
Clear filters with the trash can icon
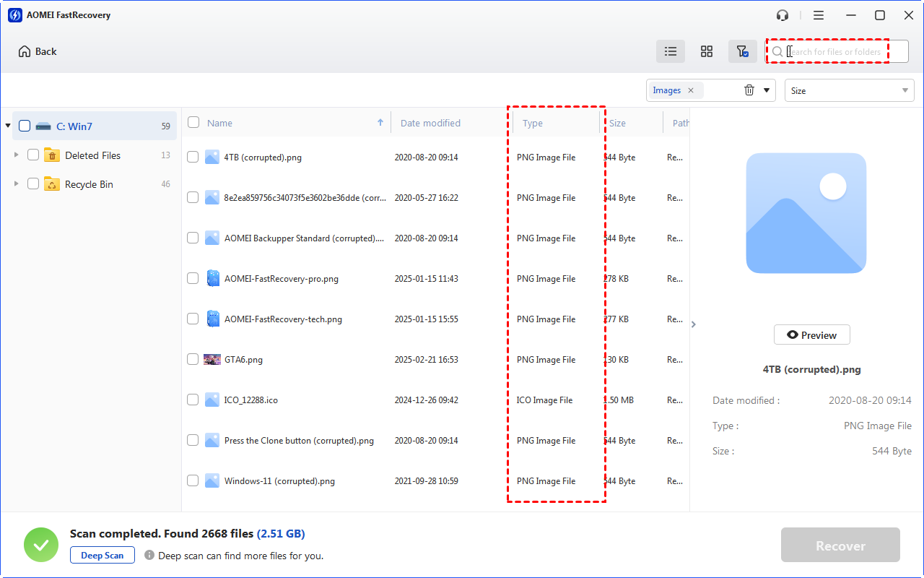point(749,90)
